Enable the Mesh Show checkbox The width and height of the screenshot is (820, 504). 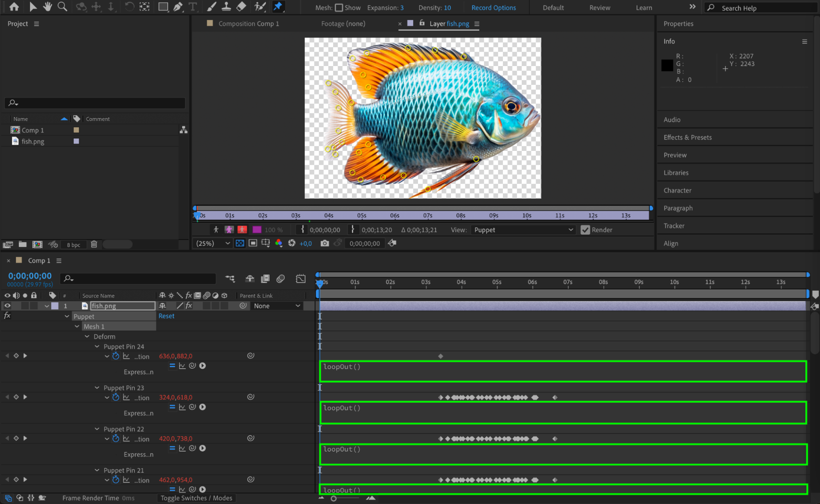[x=339, y=8]
